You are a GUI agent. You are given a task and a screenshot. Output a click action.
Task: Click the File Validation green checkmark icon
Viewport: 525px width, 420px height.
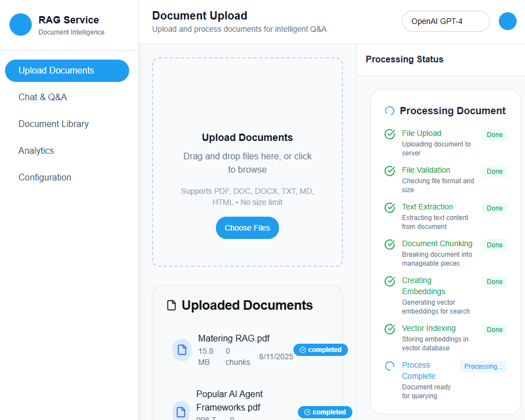pyautogui.click(x=390, y=171)
